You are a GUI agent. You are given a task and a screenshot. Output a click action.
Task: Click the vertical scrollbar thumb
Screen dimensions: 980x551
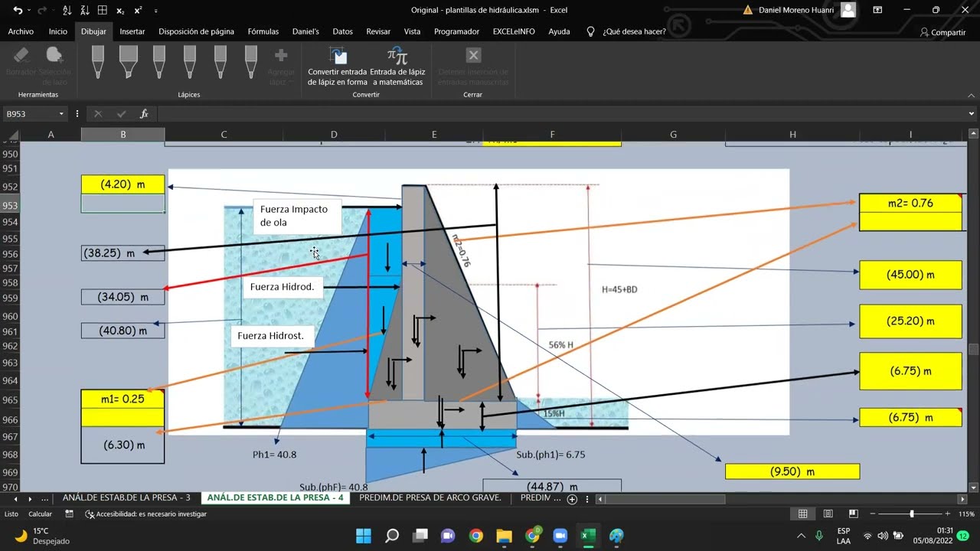(973, 350)
